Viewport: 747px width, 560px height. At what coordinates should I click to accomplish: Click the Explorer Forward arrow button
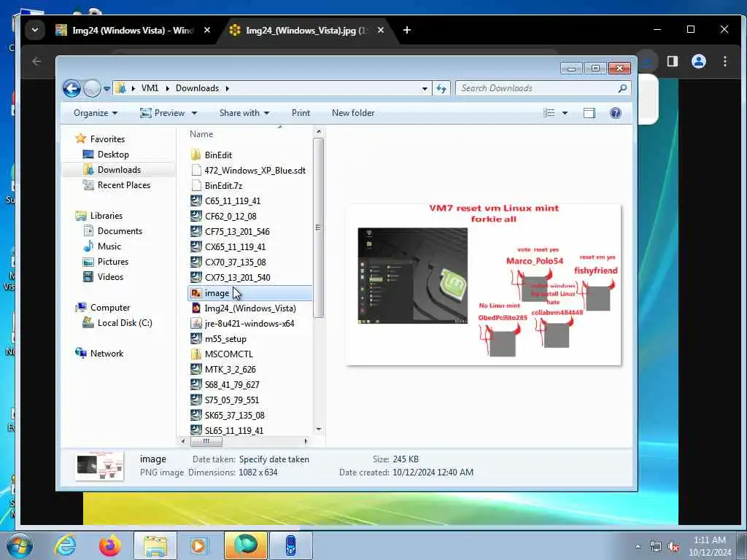pyautogui.click(x=92, y=88)
